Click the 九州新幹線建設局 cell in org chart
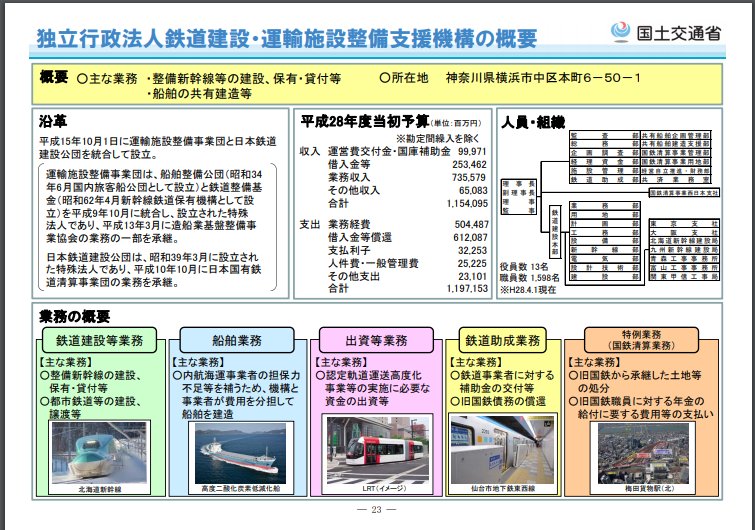The image size is (755, 530). tap(684, 250)
